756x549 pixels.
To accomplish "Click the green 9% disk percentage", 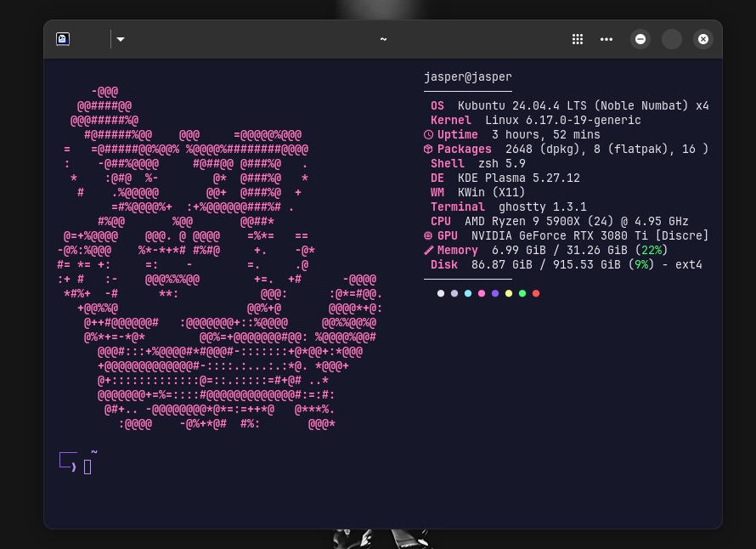I will (x=641, y=265).
